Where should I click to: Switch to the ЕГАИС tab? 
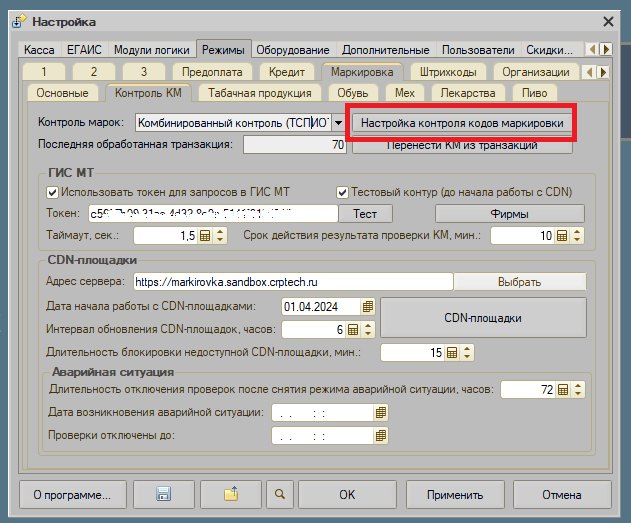(84, 50)
